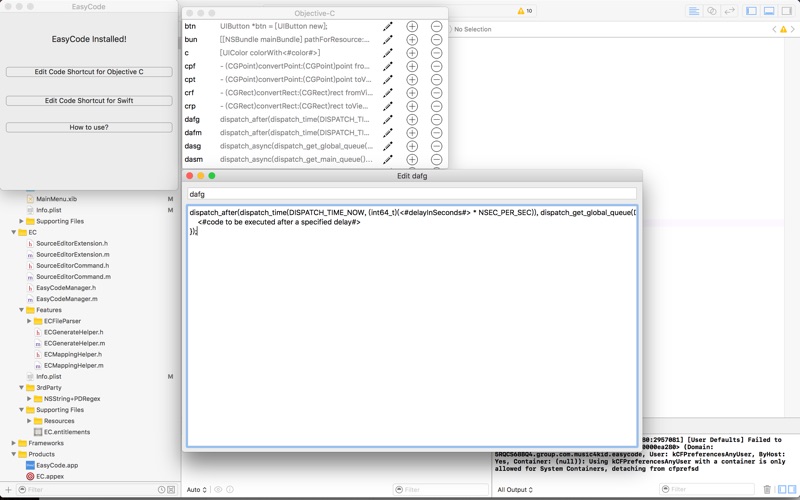
Task: Toggle console pane in debug area
Action: [791, 489]
